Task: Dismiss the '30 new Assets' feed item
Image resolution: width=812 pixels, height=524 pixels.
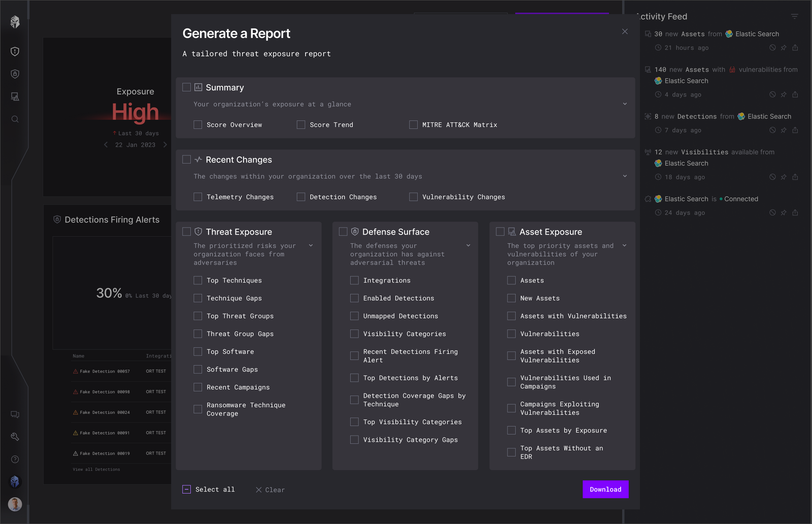Action: pos(772,48)
